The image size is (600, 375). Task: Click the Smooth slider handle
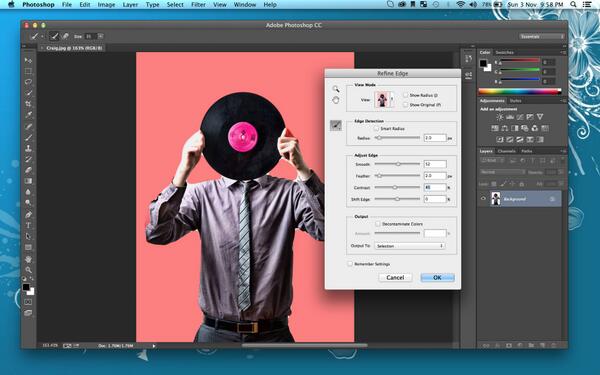(398, 164)
